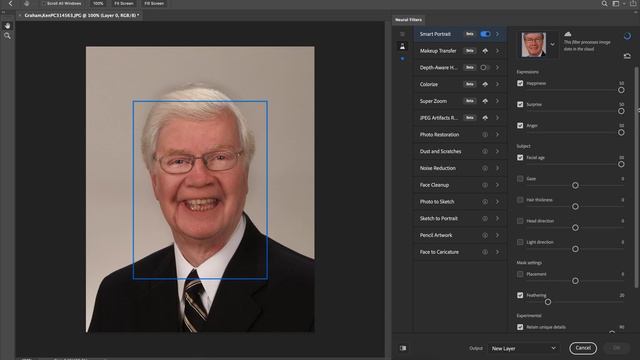640x360 pixels.
Task: Select the Face to Caricature filter
Action: click(x=460, y=252)
